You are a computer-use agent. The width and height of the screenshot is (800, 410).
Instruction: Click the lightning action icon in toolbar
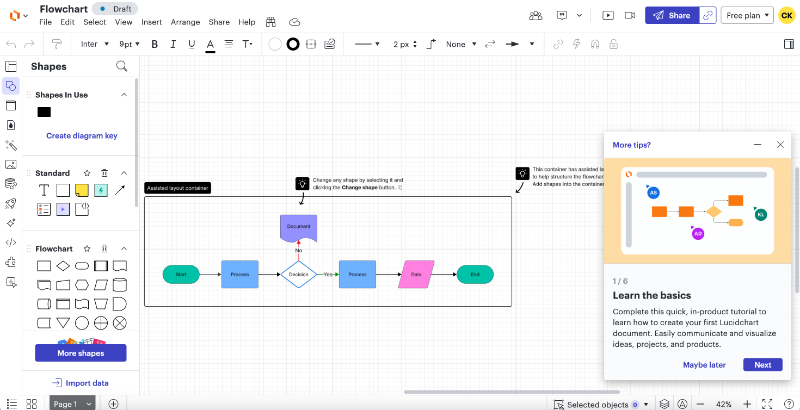[x=577, y=44]
